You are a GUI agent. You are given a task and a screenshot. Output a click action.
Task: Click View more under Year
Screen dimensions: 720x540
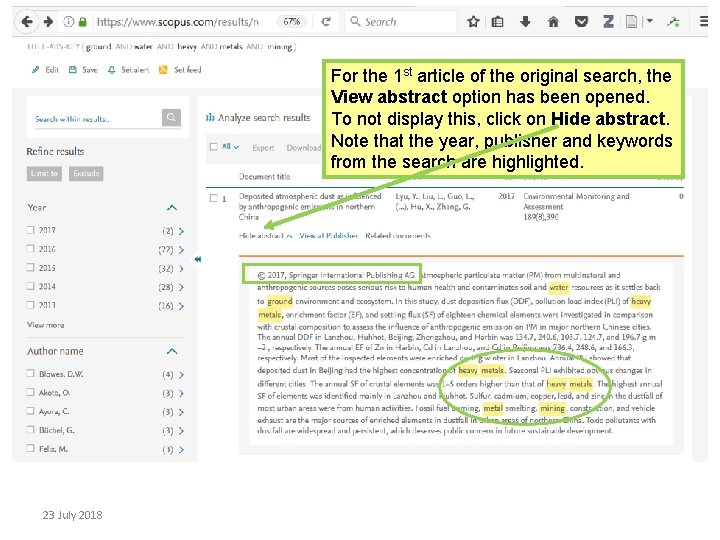point(45,325)
